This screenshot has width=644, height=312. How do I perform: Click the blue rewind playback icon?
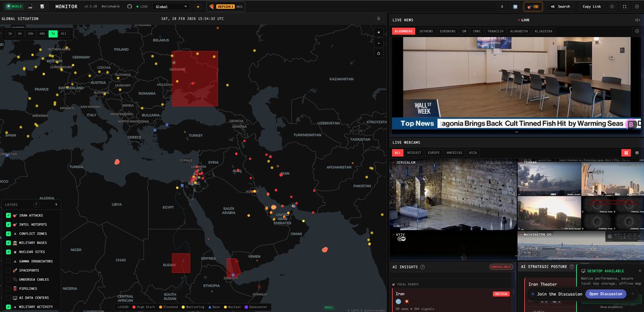[516, 6]
